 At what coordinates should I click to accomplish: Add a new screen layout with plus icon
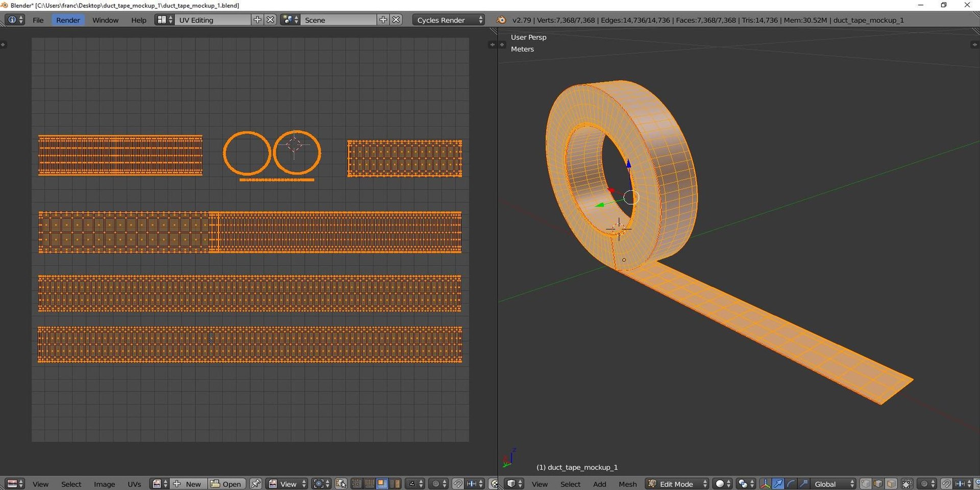258,20
